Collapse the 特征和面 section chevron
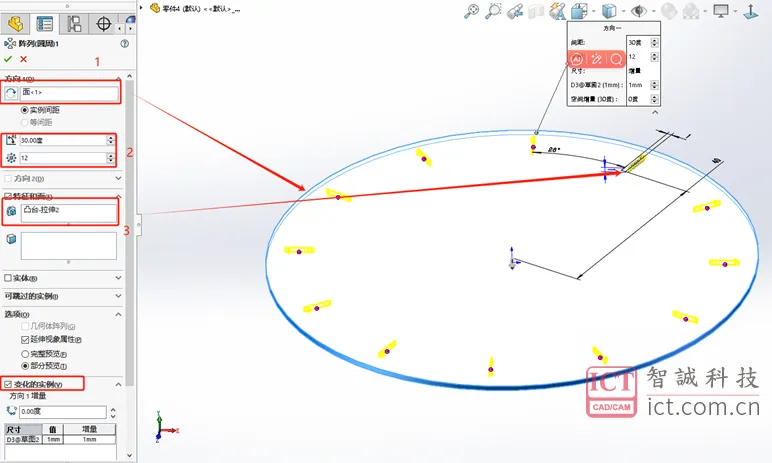 [118, 196]
